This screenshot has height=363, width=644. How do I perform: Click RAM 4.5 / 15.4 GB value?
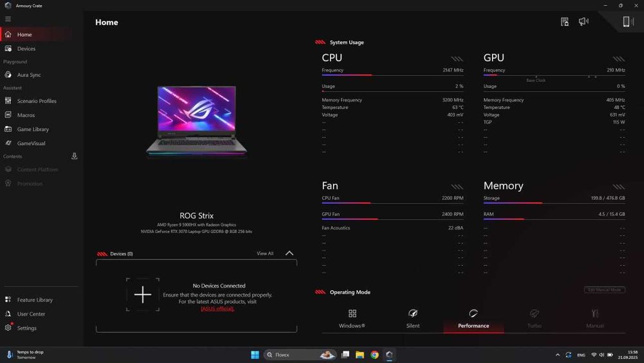(x=612, y=214)
